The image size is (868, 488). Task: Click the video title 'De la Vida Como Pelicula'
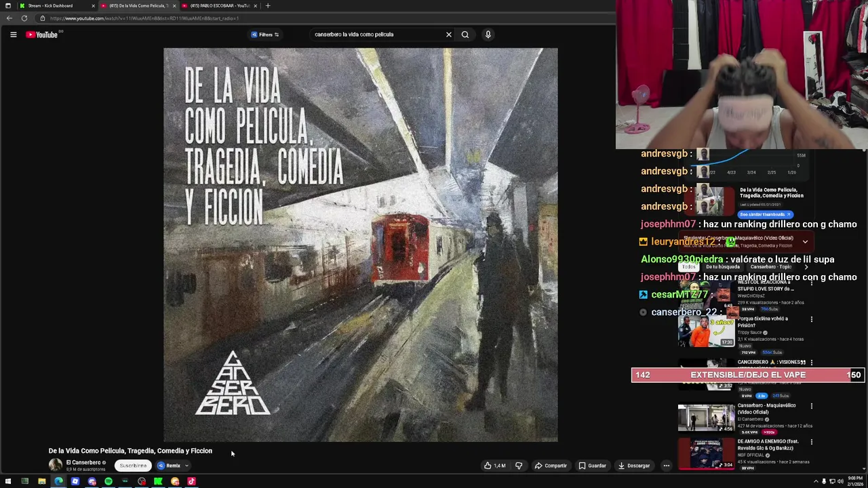pos(130,451)
